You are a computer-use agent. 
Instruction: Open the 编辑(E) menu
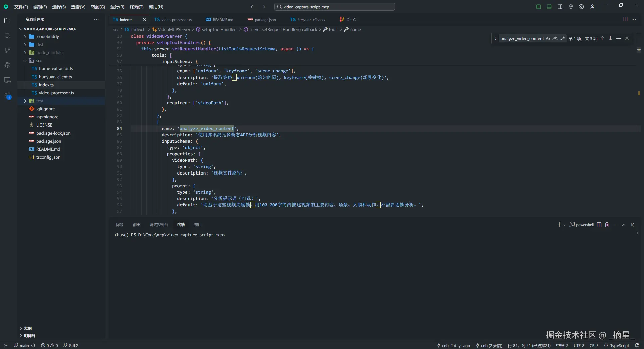click(x=40, y=7)
